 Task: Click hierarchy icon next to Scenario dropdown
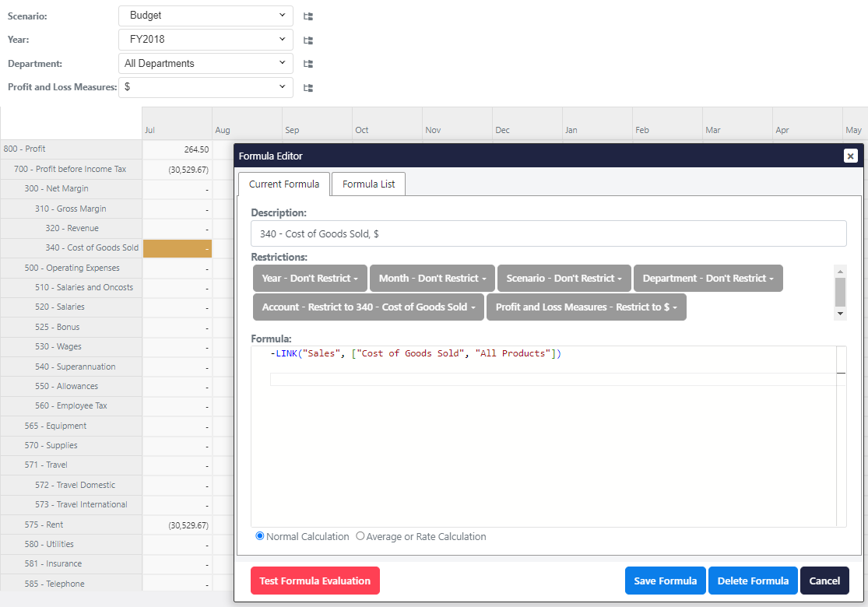(308, 16)
